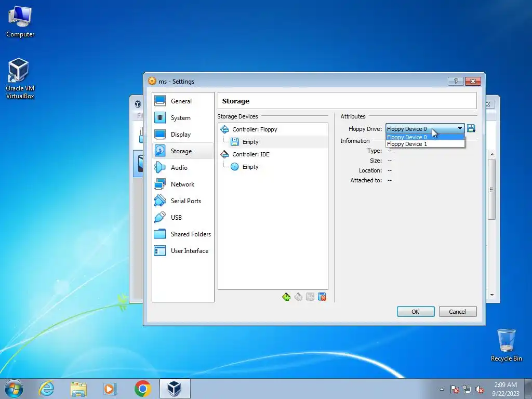This screenshot has width=532, height=399.
Task: Open the General settings category
Action: pos(183,101)
